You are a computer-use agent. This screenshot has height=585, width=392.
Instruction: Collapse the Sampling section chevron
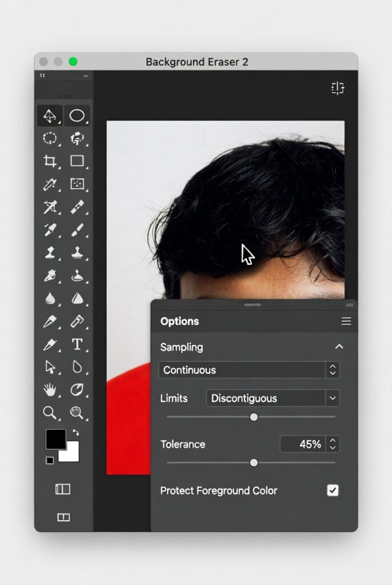tap(339, 347)
